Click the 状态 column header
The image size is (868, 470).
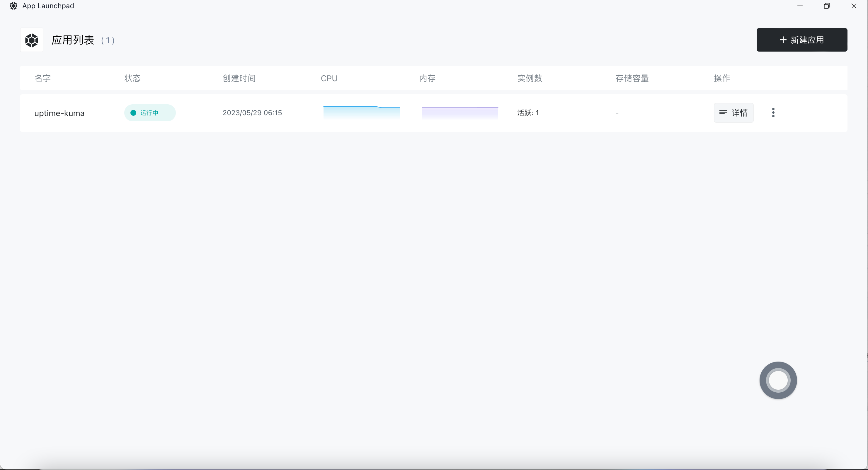click(x=132, y=78)
